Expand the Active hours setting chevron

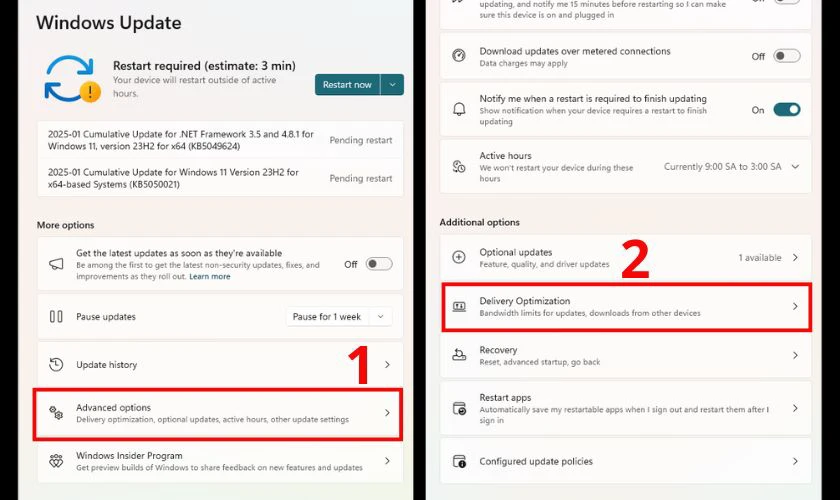tap(796, 167)
